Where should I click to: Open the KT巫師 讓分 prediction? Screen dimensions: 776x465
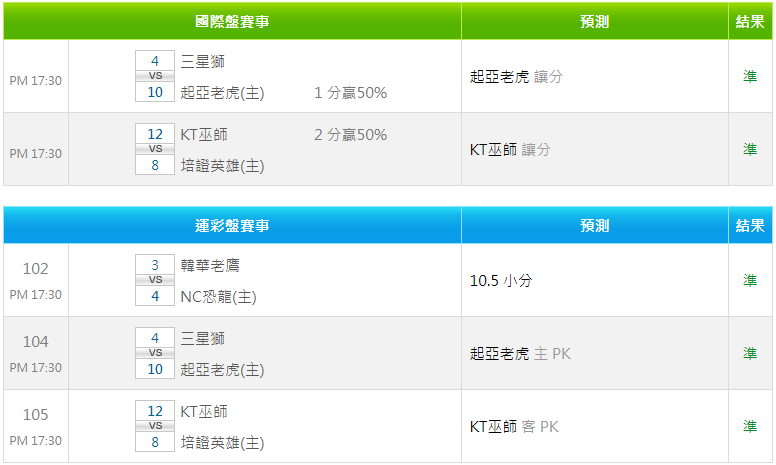coord(510,149)
